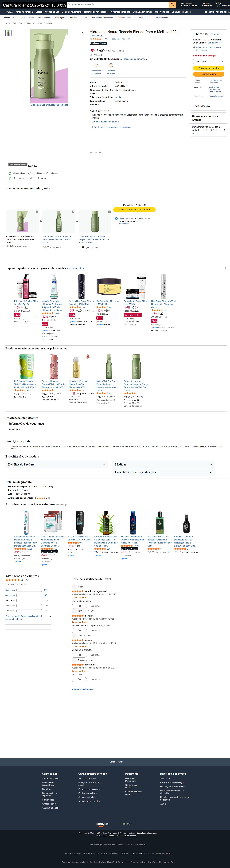Image resolution: width=230 pixels, height=868 pixels.
Task: Open Ofertas do Dia in navigation
Action: 52,12
